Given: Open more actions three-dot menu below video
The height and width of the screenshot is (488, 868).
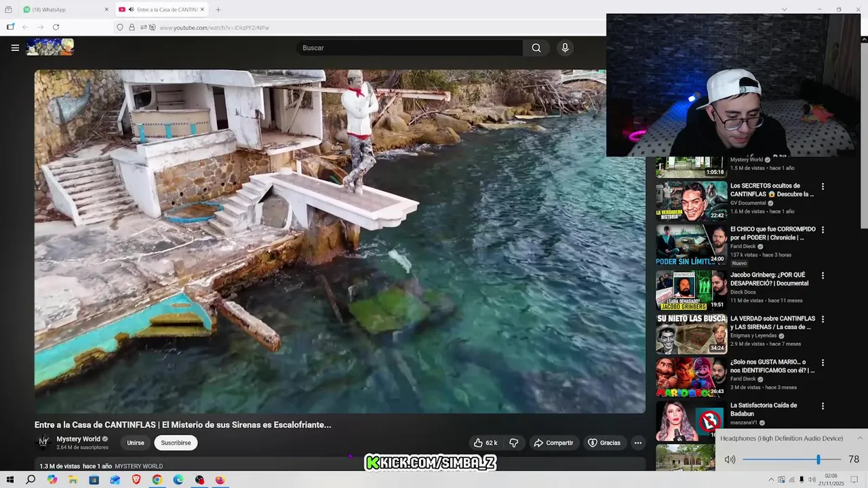Looking at the screenshot, I should (637, 443).
